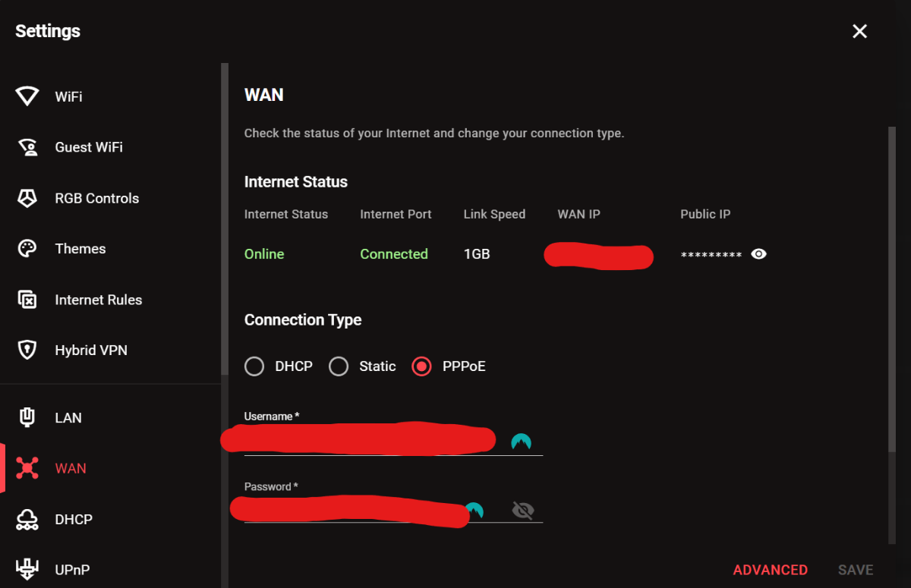
Task: Select the DHCP connection type radio
Action: tap(254, 366)
